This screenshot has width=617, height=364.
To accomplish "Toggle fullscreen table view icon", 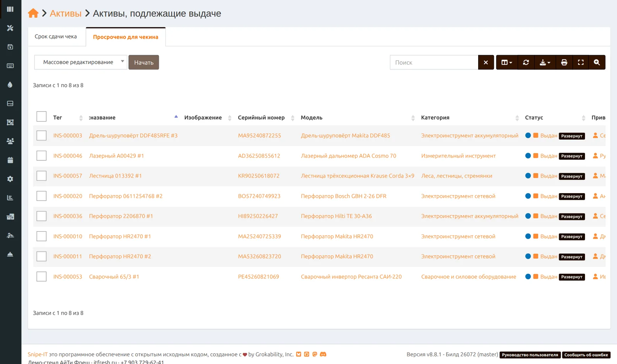I will click(x=581, y=62).
